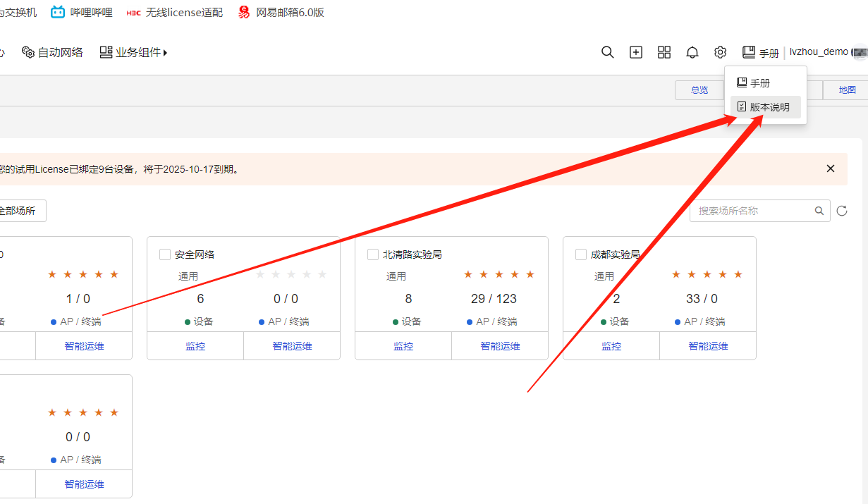Screen dimensions: 868x504
Task: Click the star rating on 北清路实验局 card
Action: [499, 274]
